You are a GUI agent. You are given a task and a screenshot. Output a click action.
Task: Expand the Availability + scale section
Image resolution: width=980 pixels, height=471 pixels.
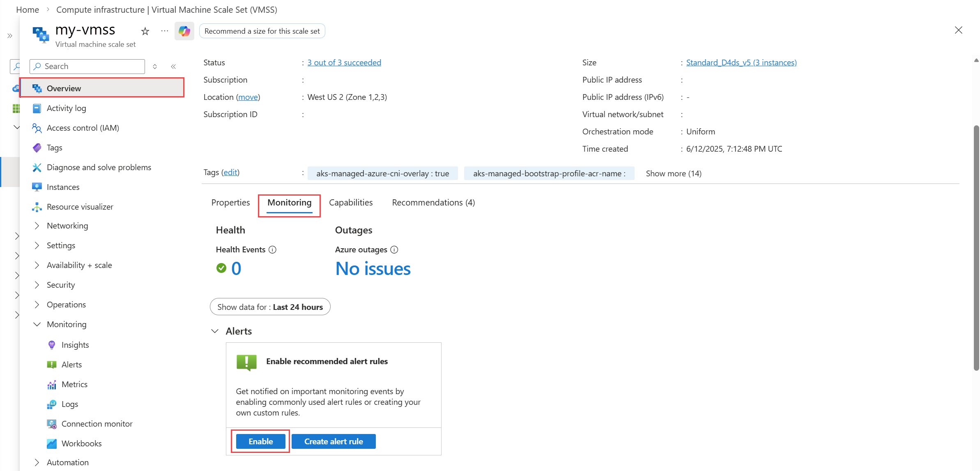point(37,265)
